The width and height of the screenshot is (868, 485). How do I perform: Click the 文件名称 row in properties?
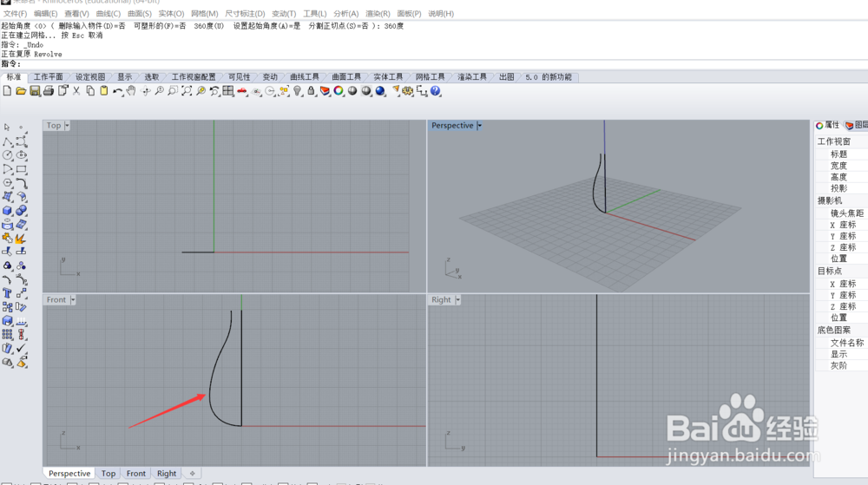tap(841, 343)
